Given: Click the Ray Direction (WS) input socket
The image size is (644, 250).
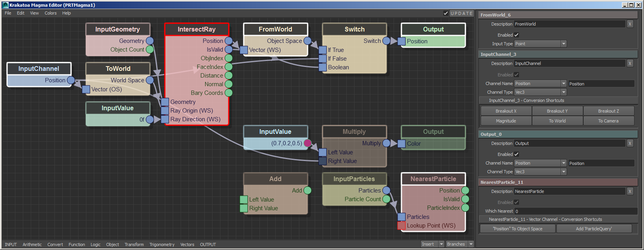Looking at the screenshot, I should 165,119.
